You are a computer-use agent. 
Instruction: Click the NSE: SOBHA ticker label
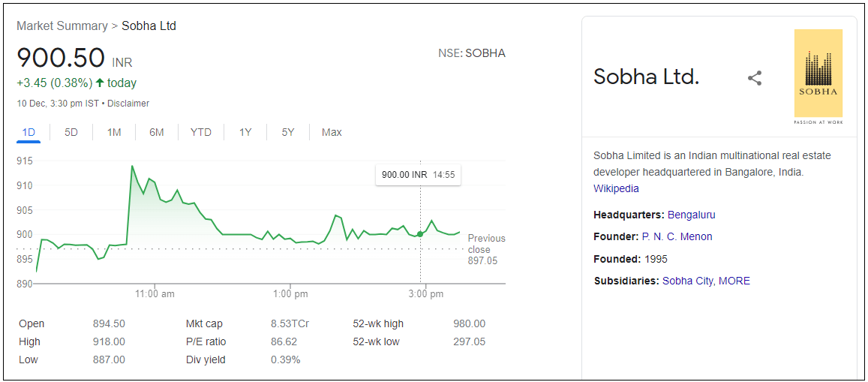[x=471, y=54]
